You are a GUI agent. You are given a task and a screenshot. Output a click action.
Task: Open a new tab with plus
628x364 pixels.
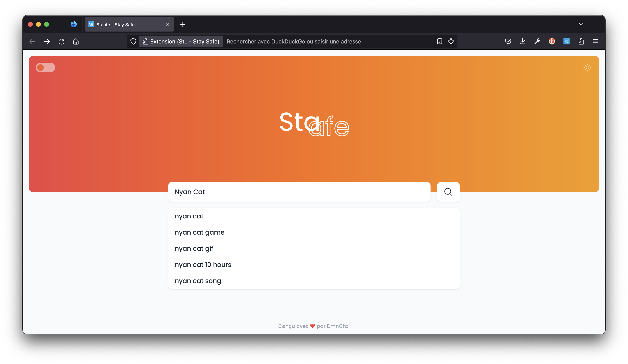(183, 24)
